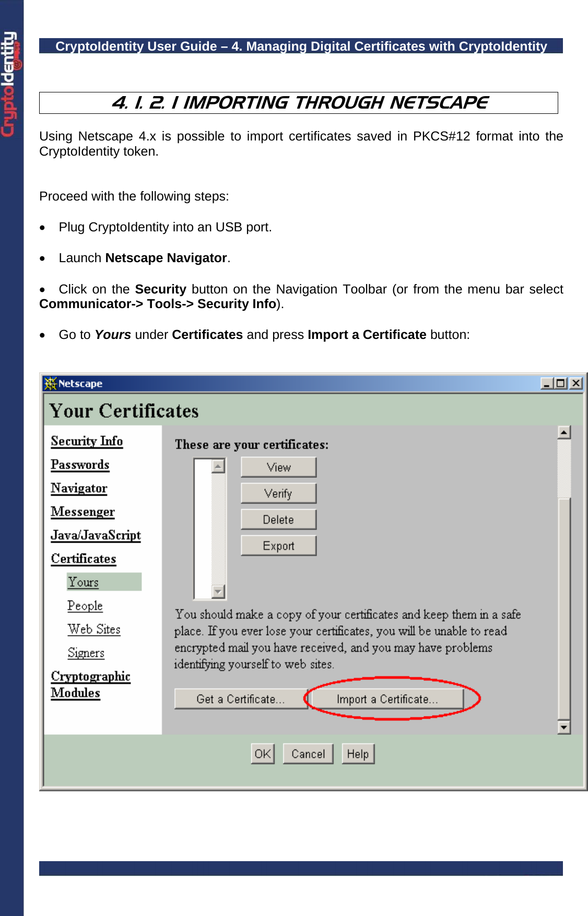Image resolution: width=588 pixels, height=916 pixels.
Task: Click the certificate list scroll-down arrow
Action: pos(219,591)
